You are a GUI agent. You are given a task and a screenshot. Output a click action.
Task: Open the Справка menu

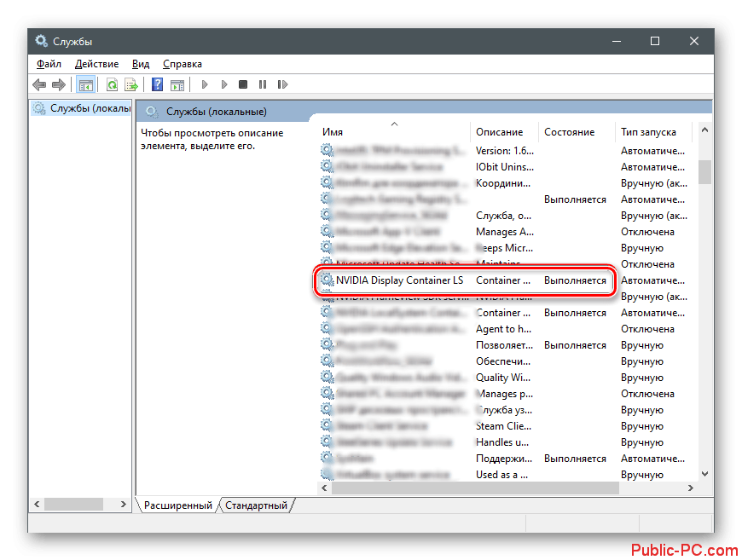(x=182, y=64)
